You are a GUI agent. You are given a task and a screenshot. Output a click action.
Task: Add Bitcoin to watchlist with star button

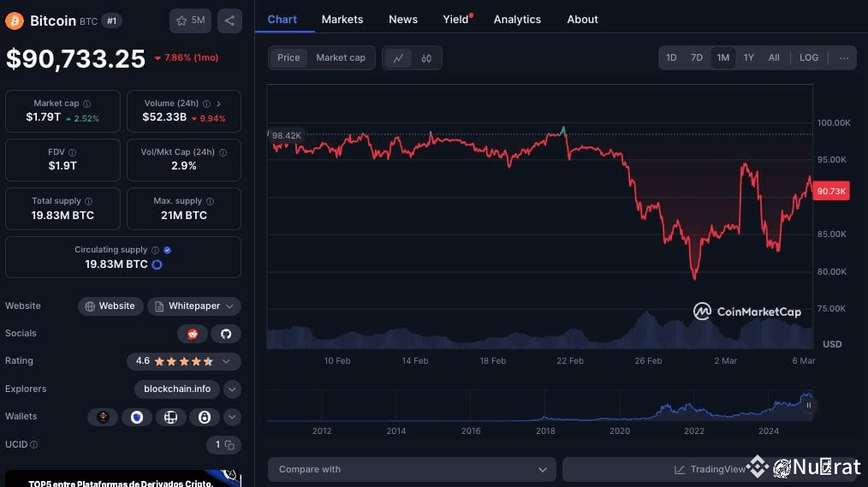pos(190,21)
